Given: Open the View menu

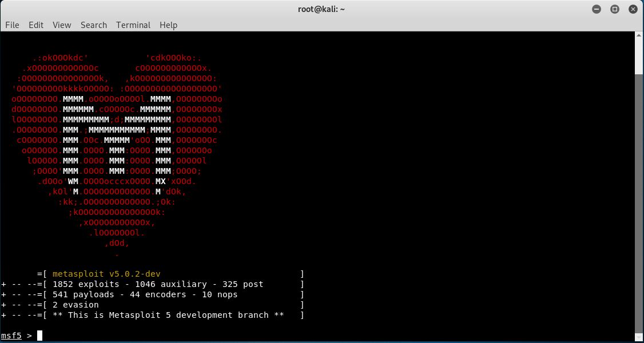Looking at the screenshot, I should pos(62,25).
